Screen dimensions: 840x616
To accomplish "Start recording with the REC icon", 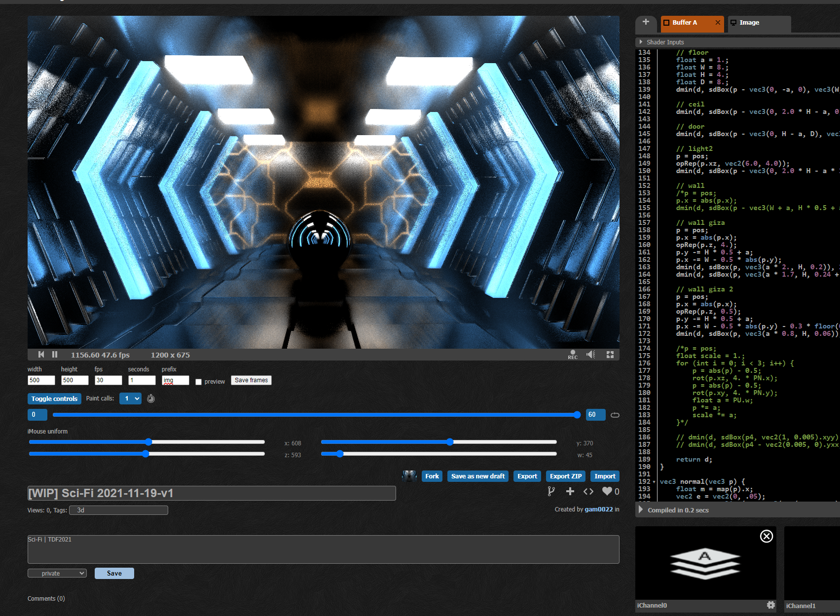I will coord(573,355).
